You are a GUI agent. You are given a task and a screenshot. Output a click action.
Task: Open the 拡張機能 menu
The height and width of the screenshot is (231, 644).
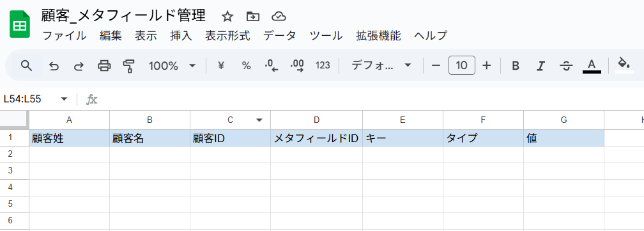click(378, 36)
